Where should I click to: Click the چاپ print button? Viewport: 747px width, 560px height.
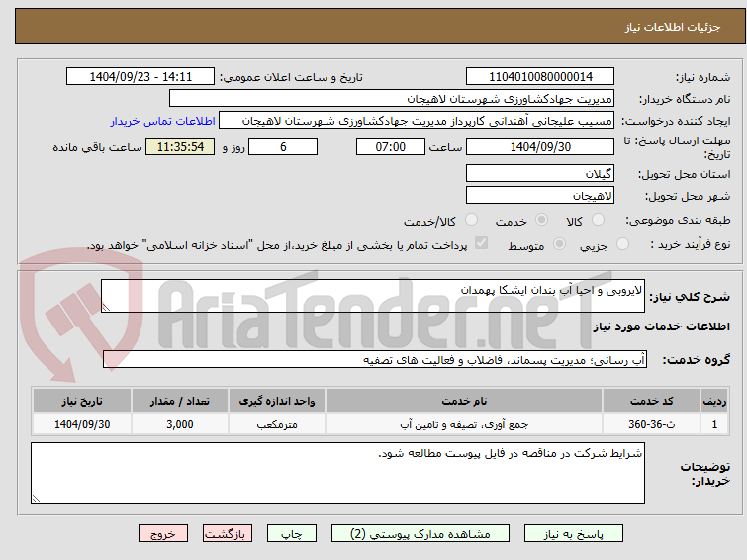292,534
